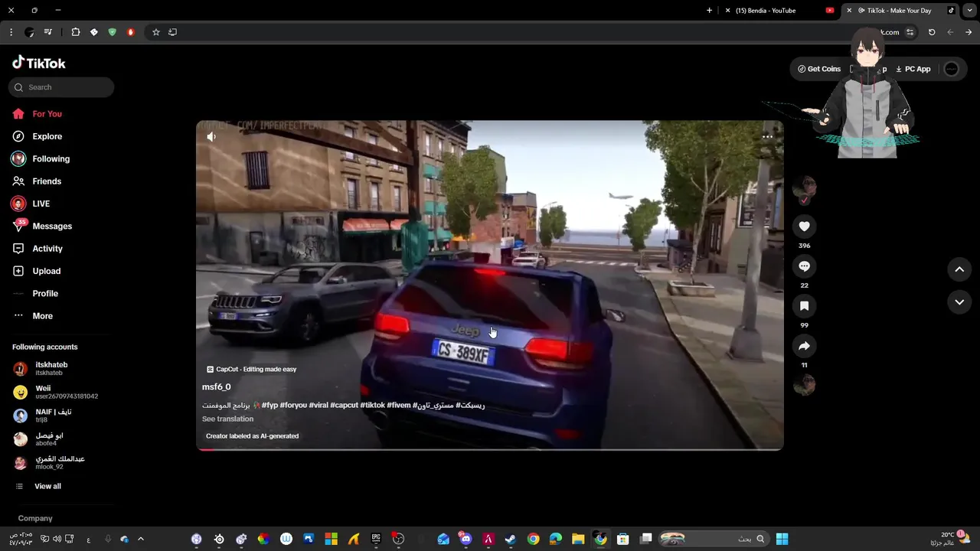
Task: Click the #fivem hashtag
Action: tap(399, 406)
